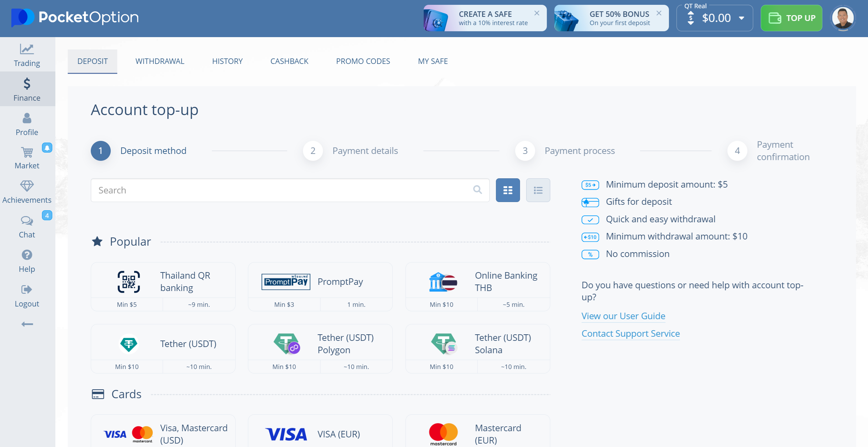Choose Visa, Mastercard (USD) payment card

(163, 431)
